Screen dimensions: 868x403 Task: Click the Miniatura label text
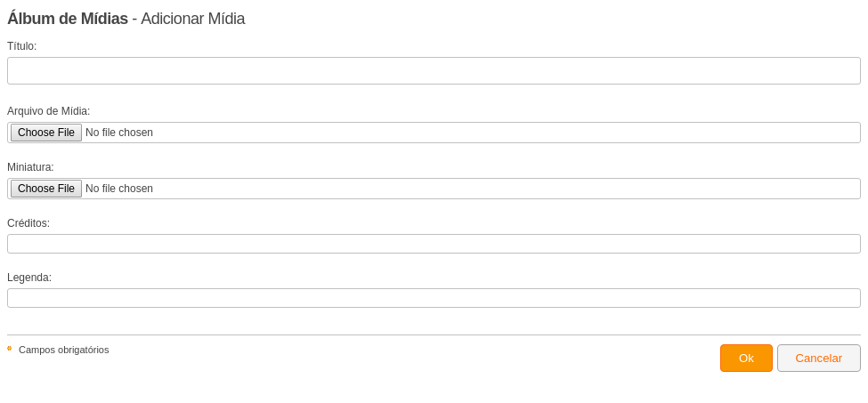30,167
